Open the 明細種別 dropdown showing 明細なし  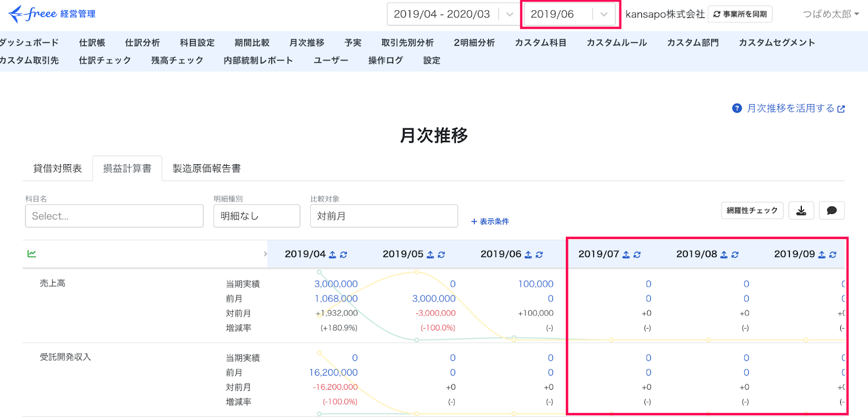coord(257,216)
